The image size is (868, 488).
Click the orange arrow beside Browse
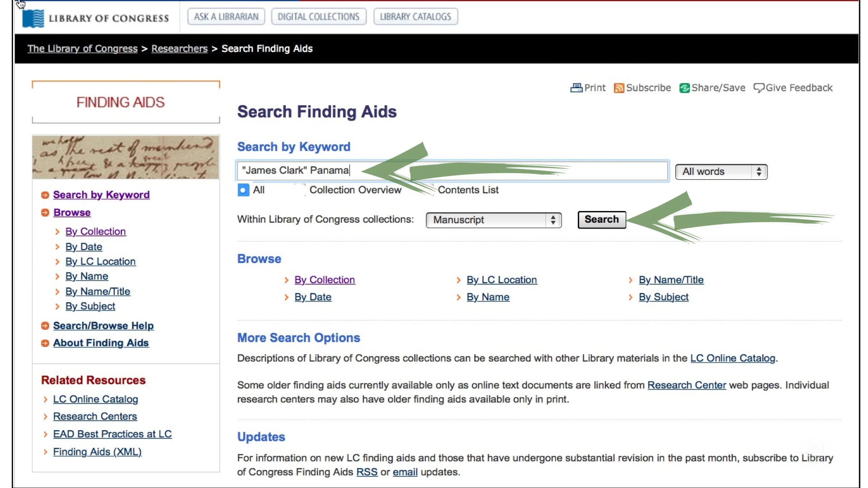point(45,212)
